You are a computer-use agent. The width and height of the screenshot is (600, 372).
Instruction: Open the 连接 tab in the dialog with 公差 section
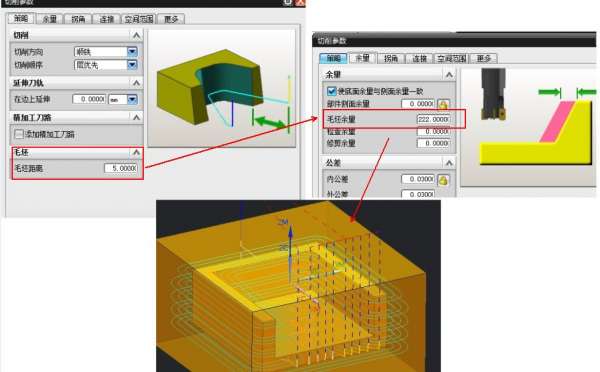419,58
